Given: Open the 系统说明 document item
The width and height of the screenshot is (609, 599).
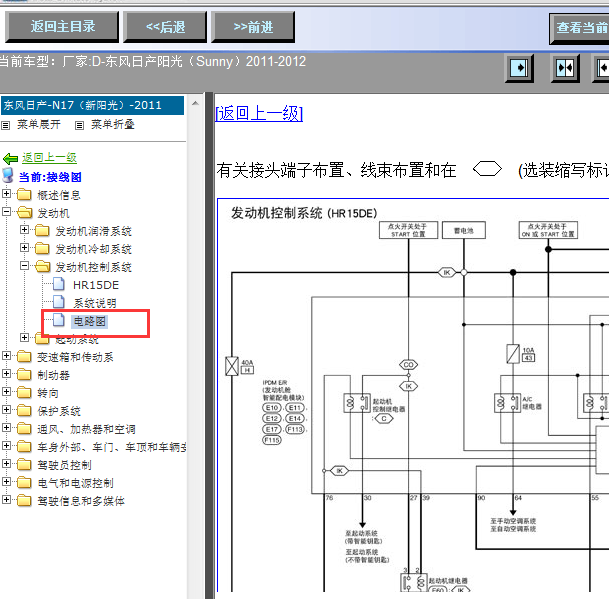Looking at the screenshot, I should point(95,303).
